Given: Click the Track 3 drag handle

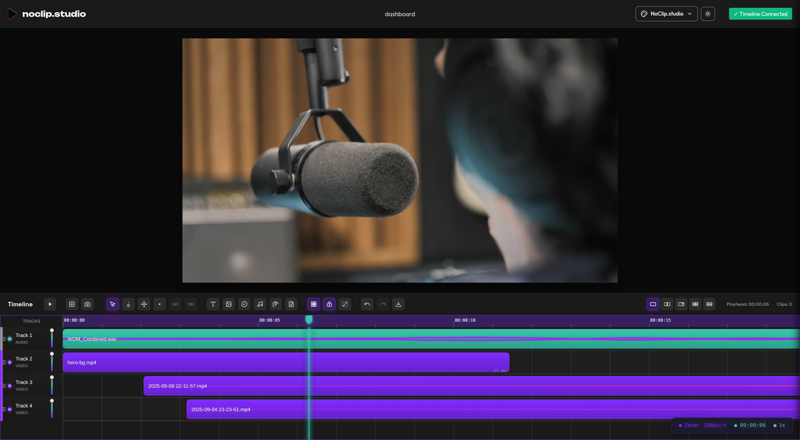Looking at the screenshot, I should click(x=4, y=386).
